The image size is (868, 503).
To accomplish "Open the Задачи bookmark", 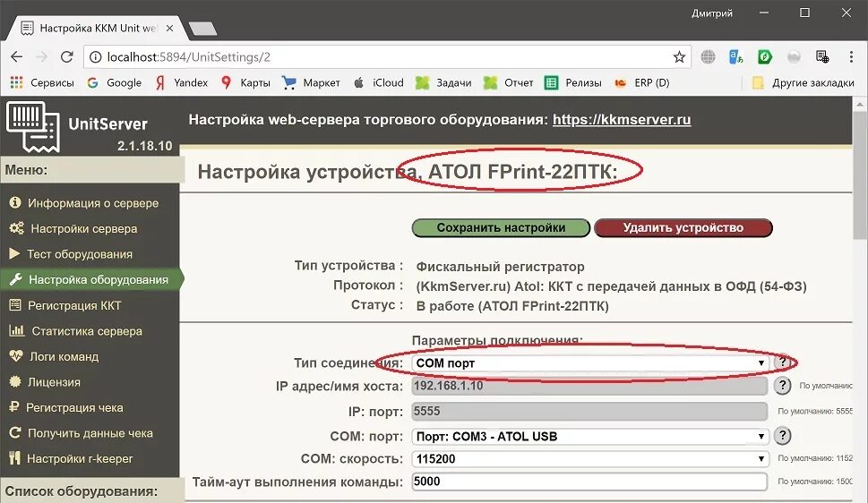I will click(x=443, y=83).
